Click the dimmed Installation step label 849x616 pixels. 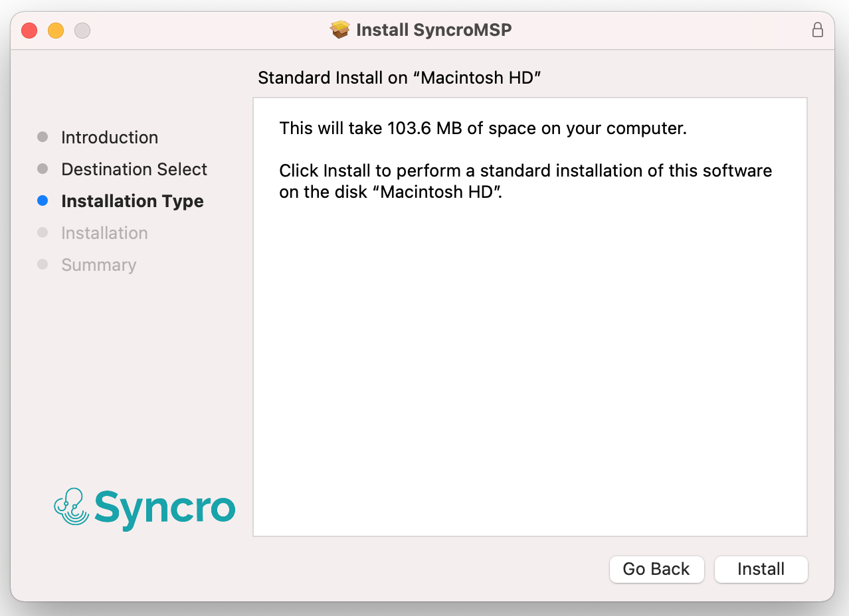[104, 233]
